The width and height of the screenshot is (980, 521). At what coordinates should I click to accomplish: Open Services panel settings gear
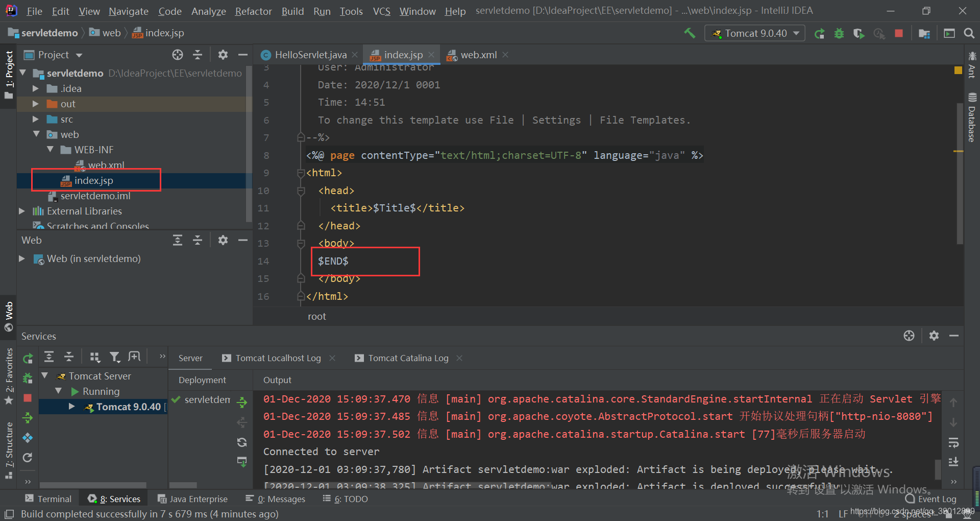(x=934, y=336)
